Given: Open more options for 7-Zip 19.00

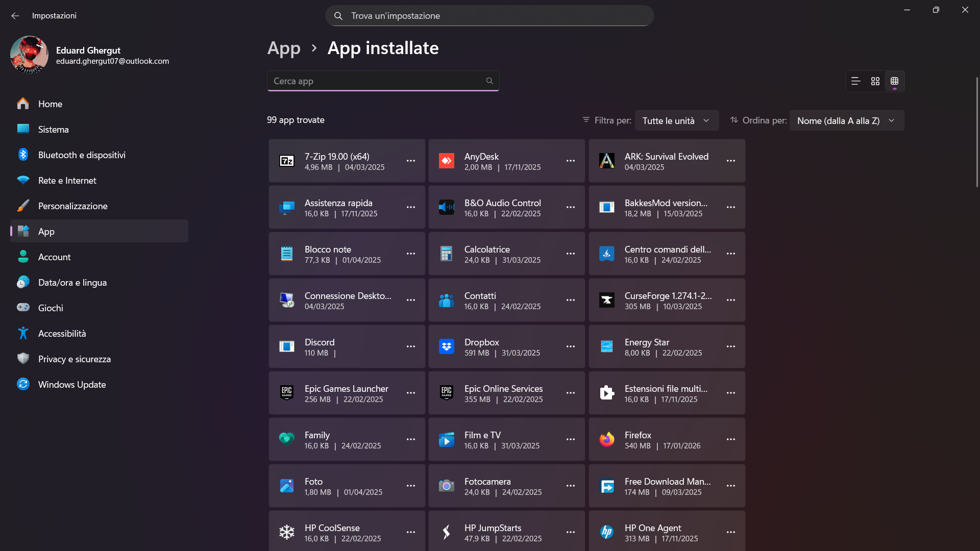Looking at the screenshot, I should coord(411,161).
